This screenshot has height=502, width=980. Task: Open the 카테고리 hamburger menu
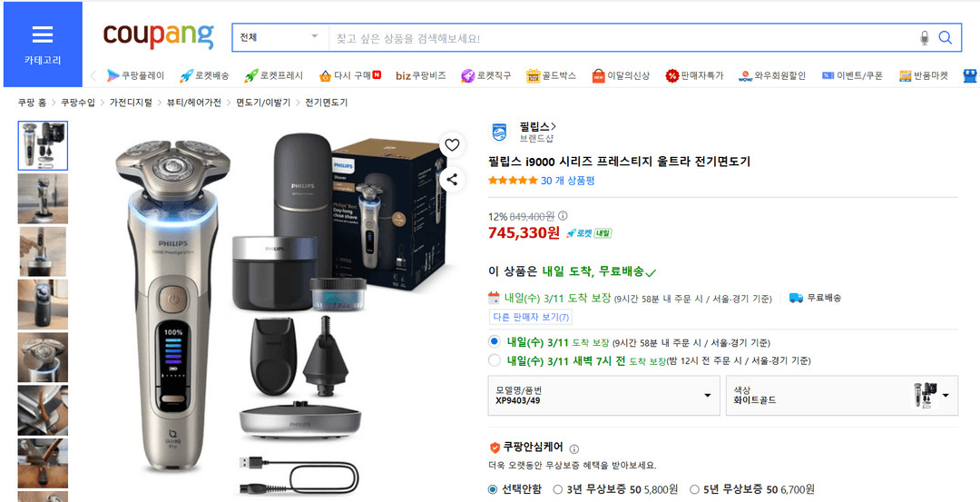[x=43, y=44]
